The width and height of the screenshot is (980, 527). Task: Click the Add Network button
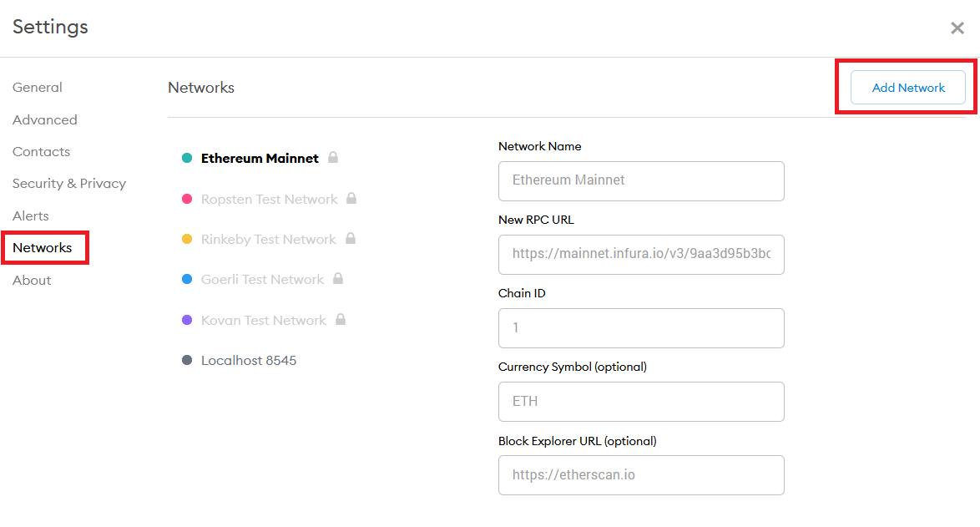pos(907,88)
